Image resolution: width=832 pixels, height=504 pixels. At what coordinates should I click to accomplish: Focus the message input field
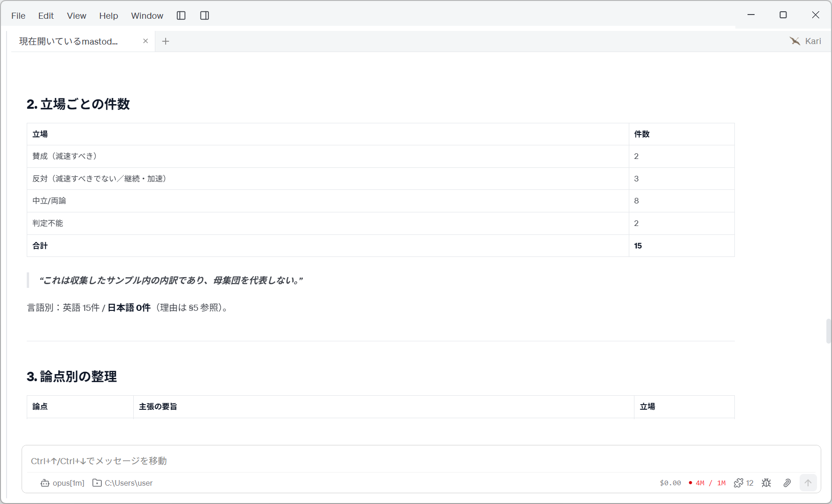tap(421, 461)
